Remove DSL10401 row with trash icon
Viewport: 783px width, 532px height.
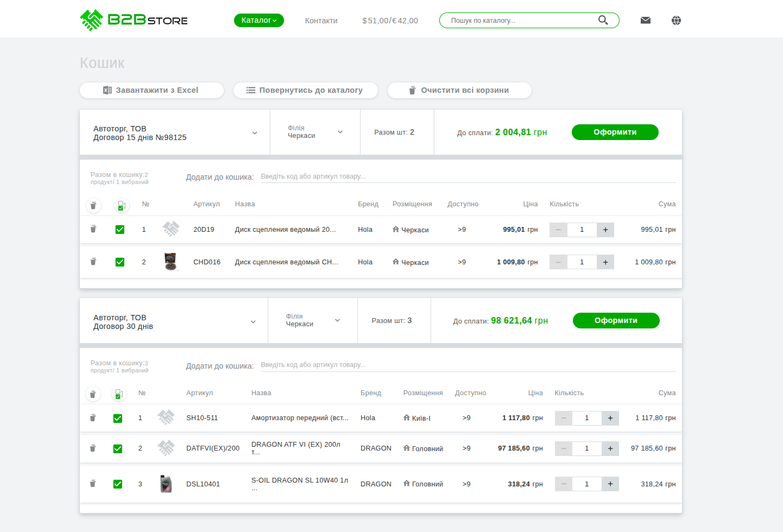(93, 483)
